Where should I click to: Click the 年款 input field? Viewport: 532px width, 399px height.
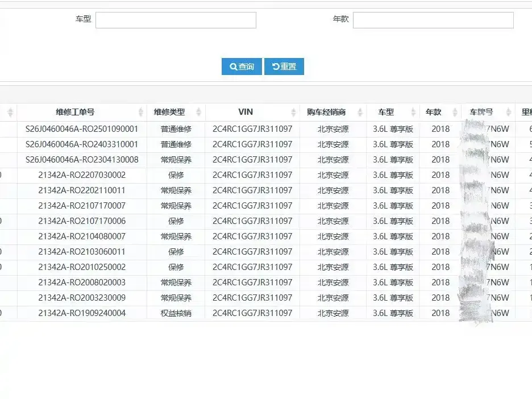pyautogui.click(x=433, y=20)
